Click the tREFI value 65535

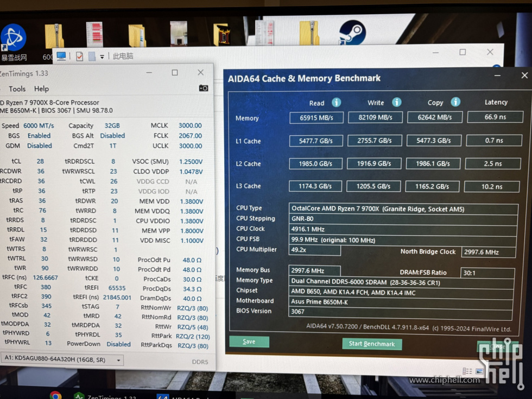[117, 288]
